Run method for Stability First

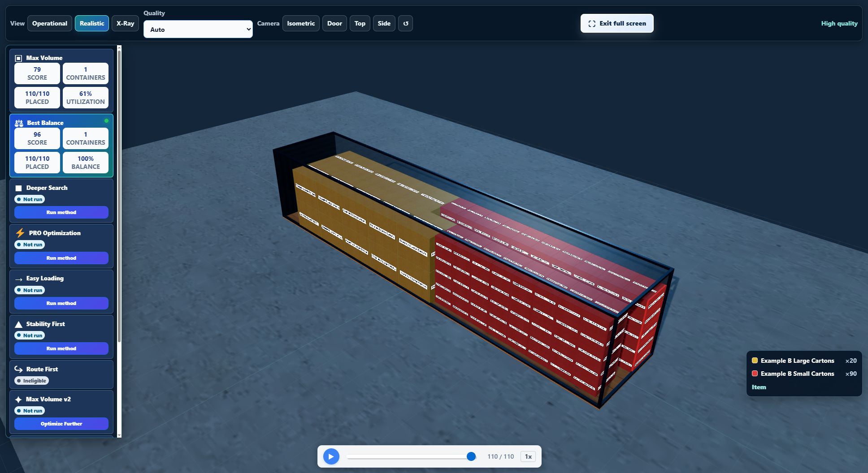(x=61, y=348)
